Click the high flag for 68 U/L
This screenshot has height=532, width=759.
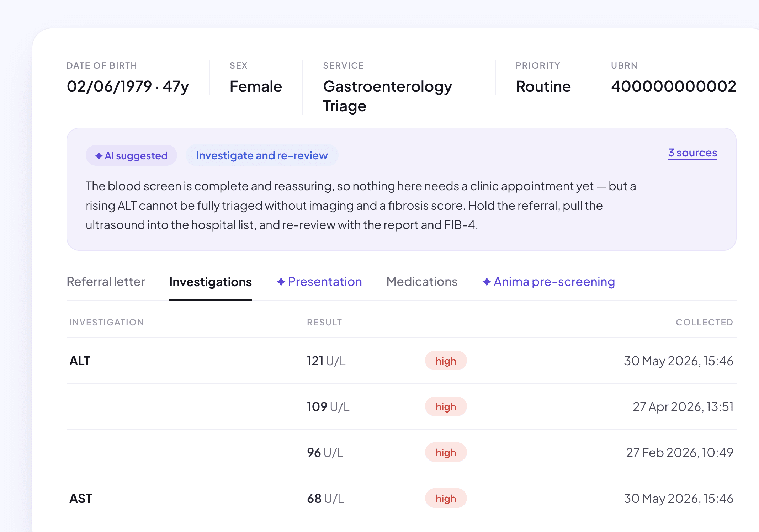coord(446,499)
